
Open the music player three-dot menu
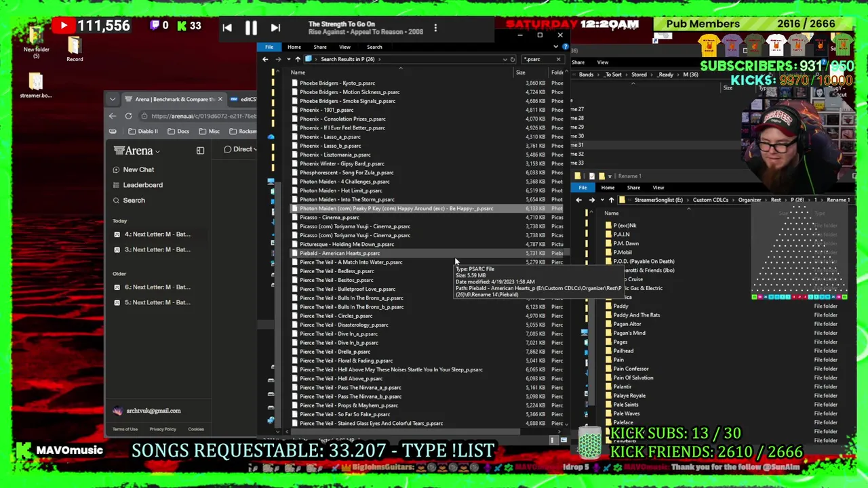tap(435, 28)
